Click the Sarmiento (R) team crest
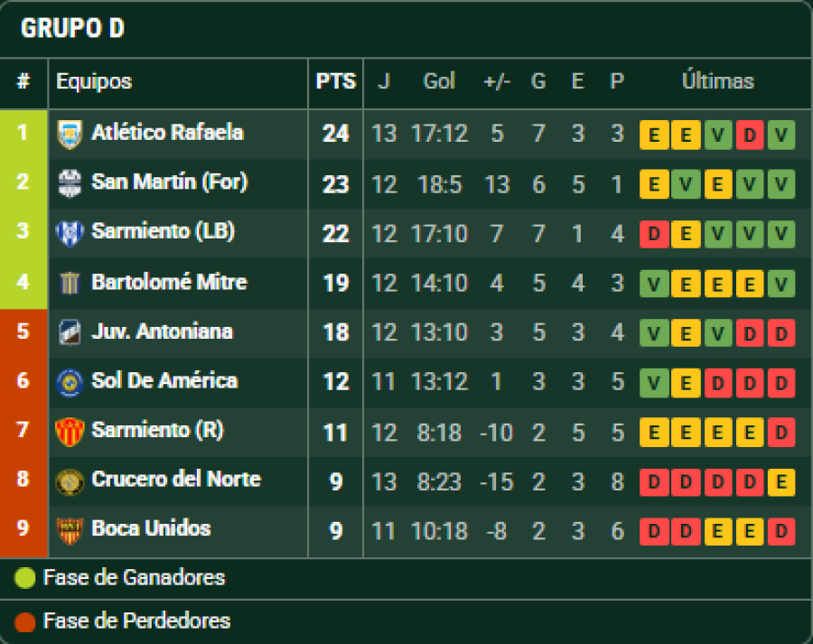 click(x=70, y=431)
